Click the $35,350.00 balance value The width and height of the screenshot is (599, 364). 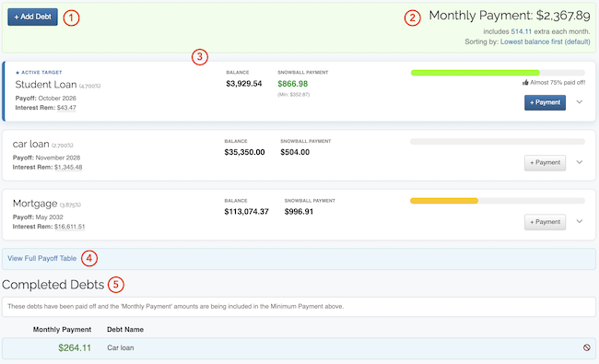pyautogui.click(x=244, y=152)
